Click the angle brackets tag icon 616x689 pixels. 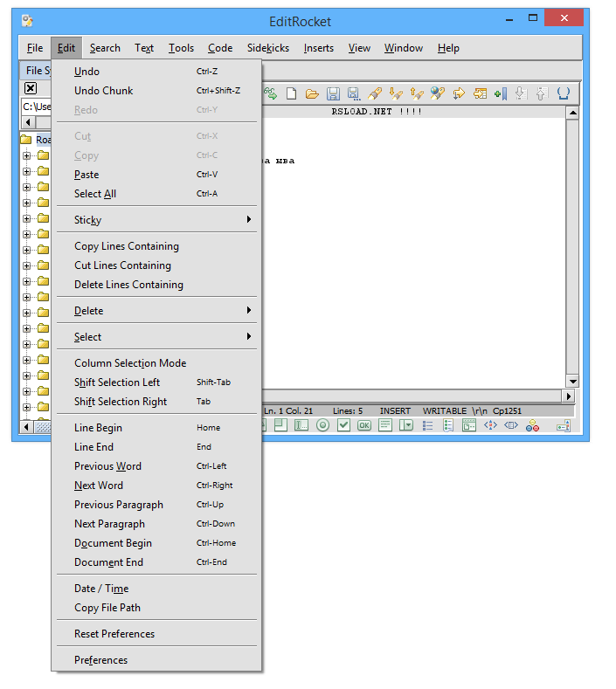click(511, 425)
